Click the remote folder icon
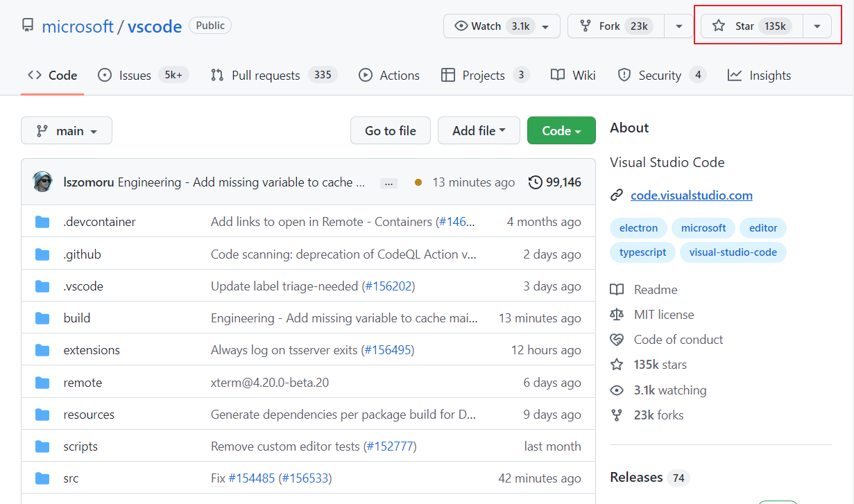 click(x=42, y=383)
